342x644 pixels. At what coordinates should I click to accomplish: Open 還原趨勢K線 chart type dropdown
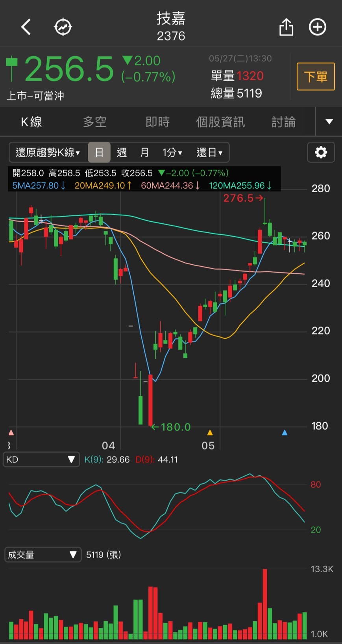coord(48,152)
